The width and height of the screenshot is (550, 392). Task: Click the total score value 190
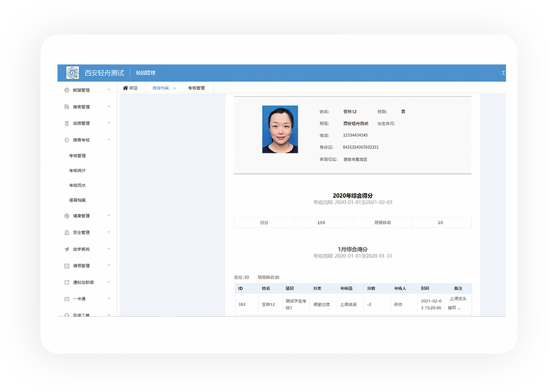(x=321, y=223)
